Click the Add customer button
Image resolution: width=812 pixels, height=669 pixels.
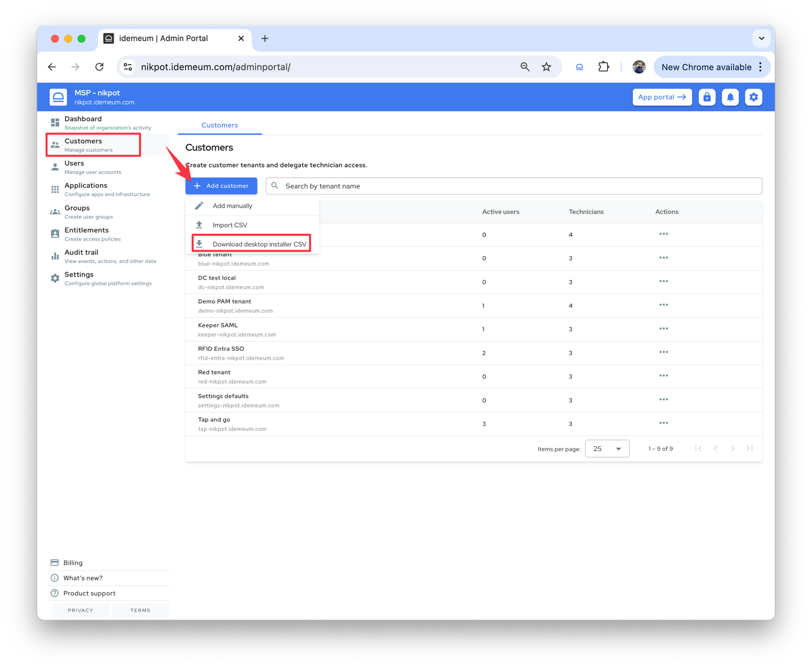[x=221, y=186]
